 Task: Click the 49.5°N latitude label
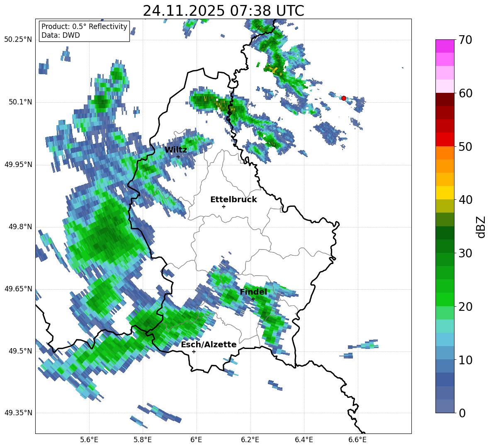(x=20, y=351)
